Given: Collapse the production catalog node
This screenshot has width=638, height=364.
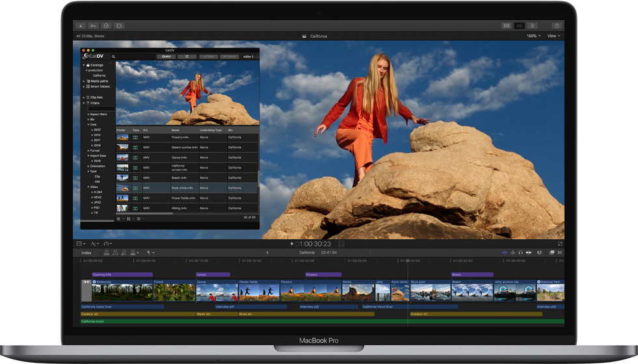Looking at the screenshot, I should point(86,70).
